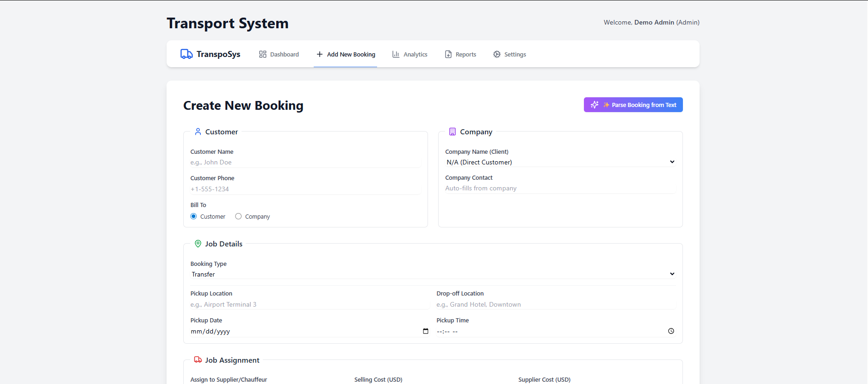Click the TranspoSys brand name
The image size is (868, 384).
click(218, 54)
